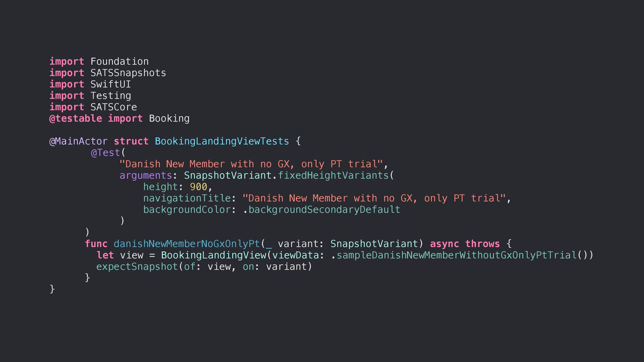This screenshot has width=644, height=362.
Task: Click SATSSnapshots import module name
Action: pos(128,73)
